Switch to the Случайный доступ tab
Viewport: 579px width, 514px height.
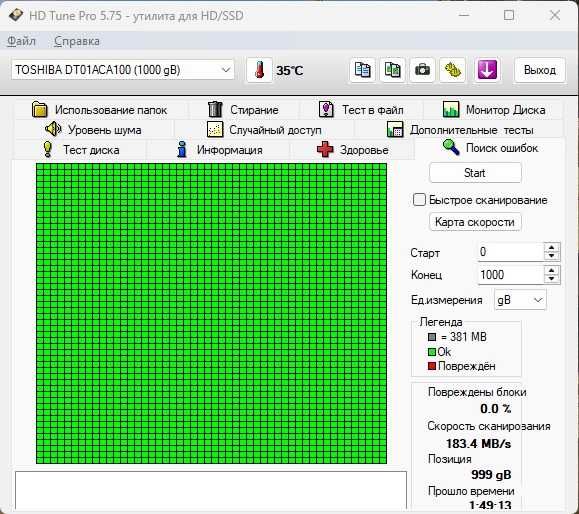pos(264,130)
